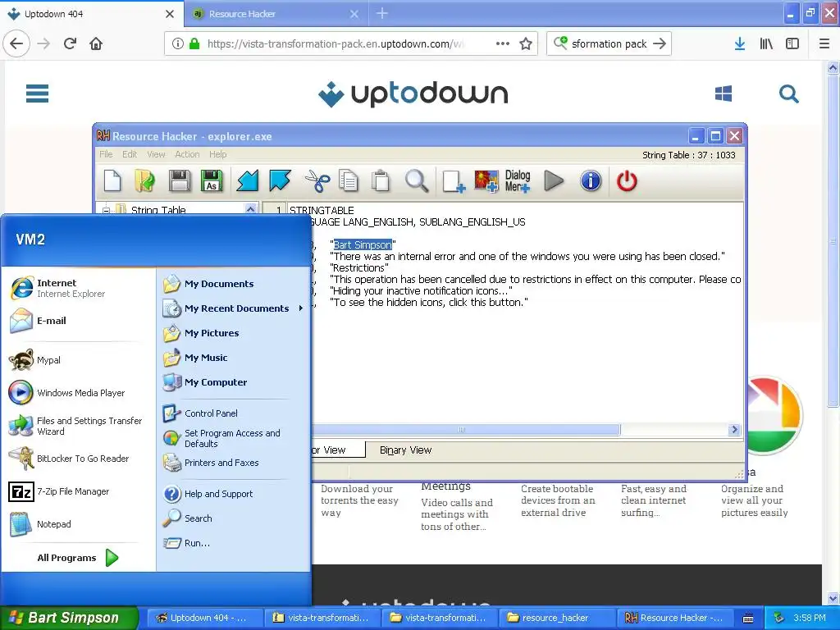This screenshot has width=840, height=630.
Task: Bookmark this page with star icon
Action: 526,44
